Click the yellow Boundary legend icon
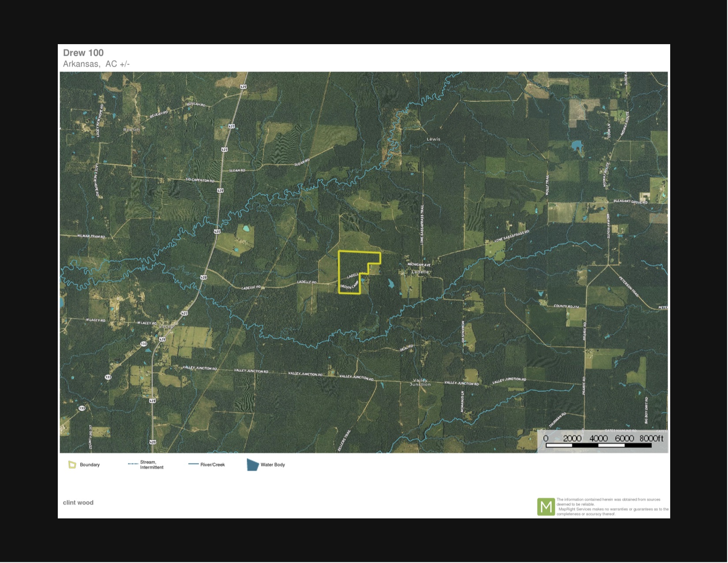Image resolution: width=728 pixels, height=563 pixels. coord(72,465)
